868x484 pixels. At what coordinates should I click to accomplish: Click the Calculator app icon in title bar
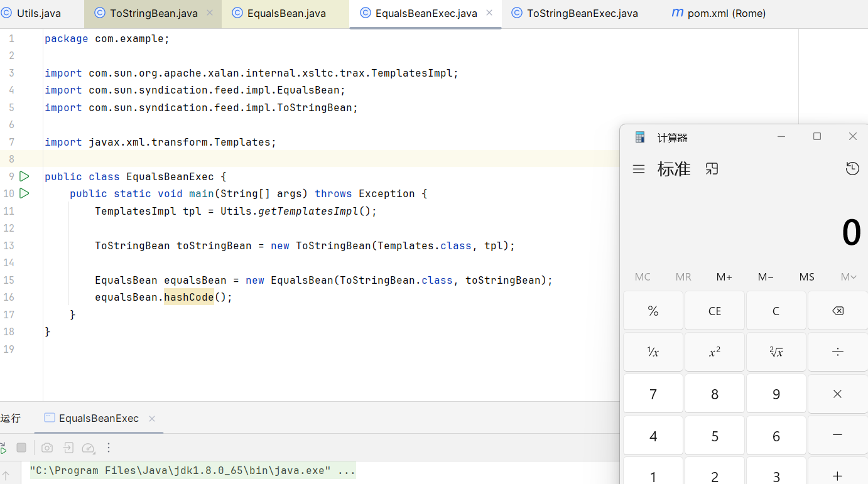tap(640, 137)
